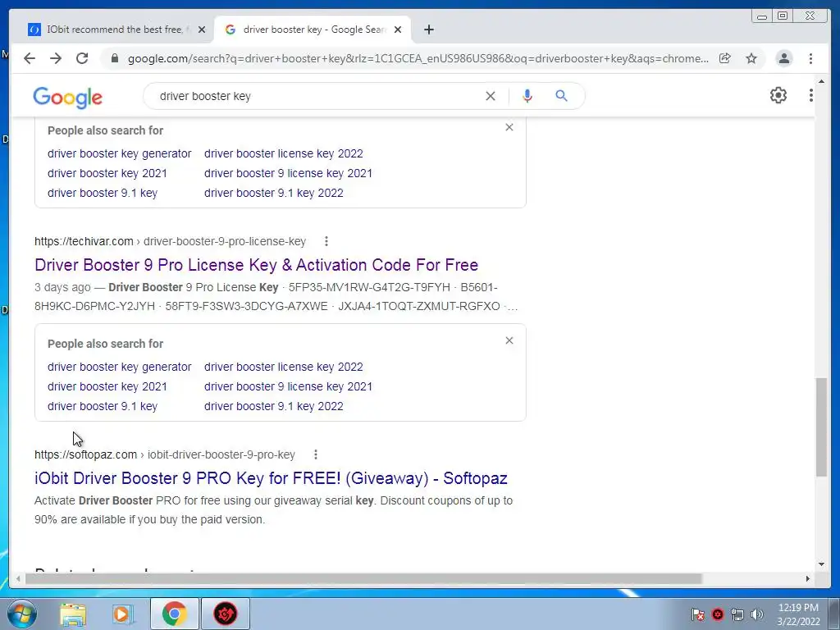Click upper 'driver booster license key 2022' suggestion
Screen dimensions: 840x630
click(283, 153)
